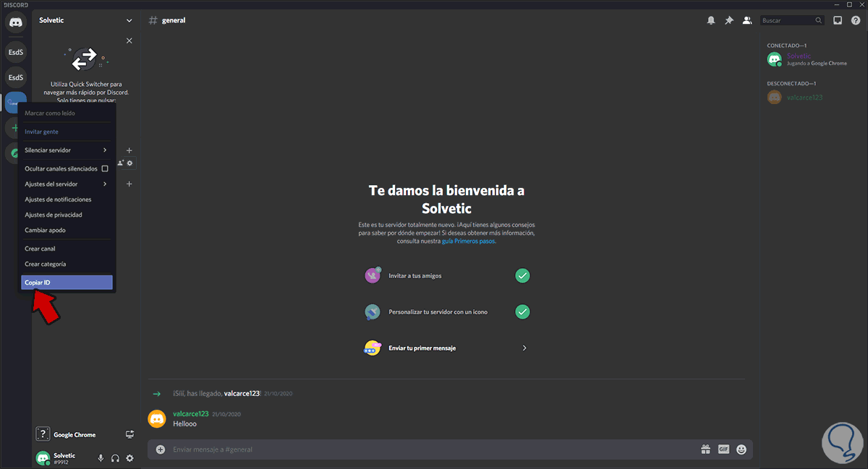Click stream Google Chrome screen share icon
This screenshot has width=868, height=469.
(130, 434)
